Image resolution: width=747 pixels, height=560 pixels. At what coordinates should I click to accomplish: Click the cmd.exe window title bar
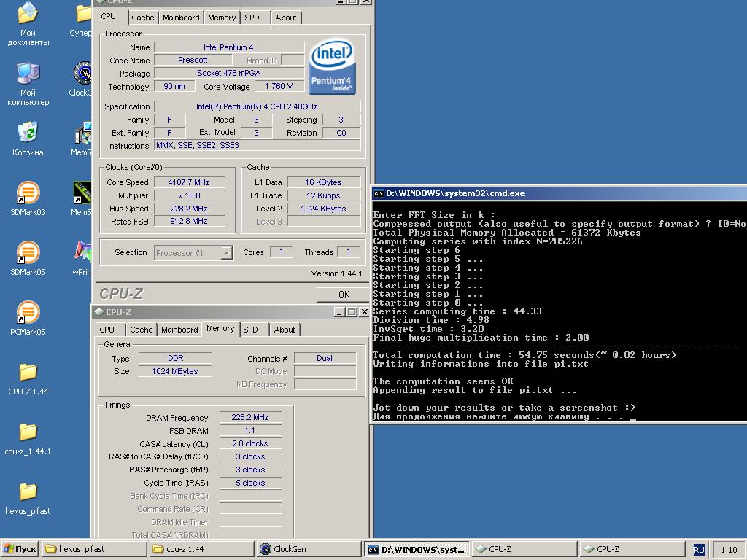559,193
